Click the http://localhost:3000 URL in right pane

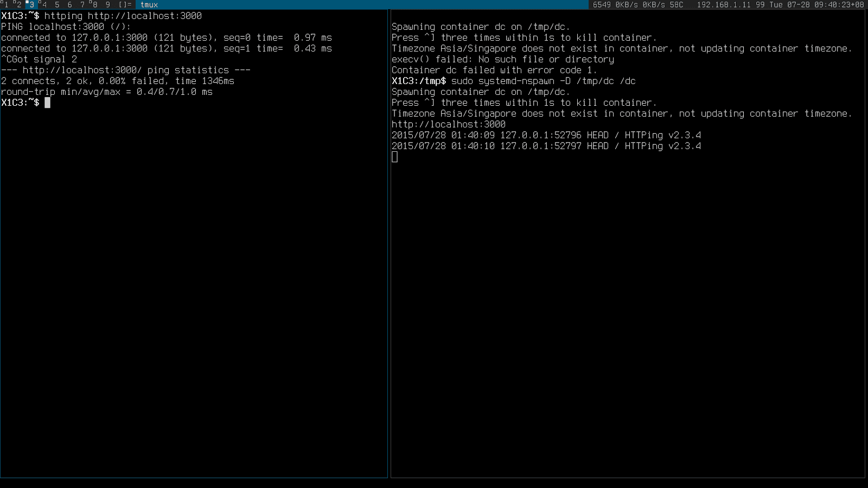click(x=449, y=124)
